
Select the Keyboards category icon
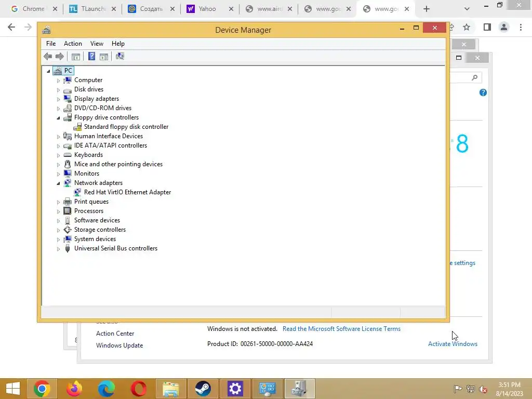pyautogui.click(x=68, y=155)
